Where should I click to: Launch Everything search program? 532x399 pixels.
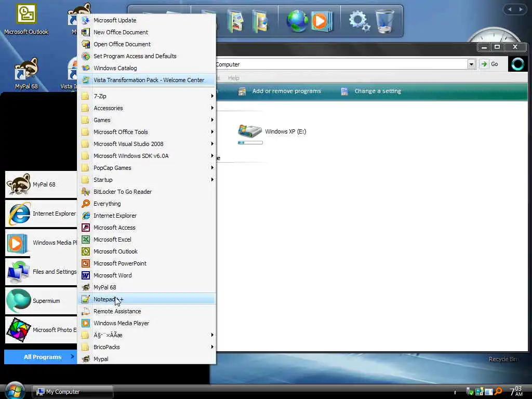point(147,204)
